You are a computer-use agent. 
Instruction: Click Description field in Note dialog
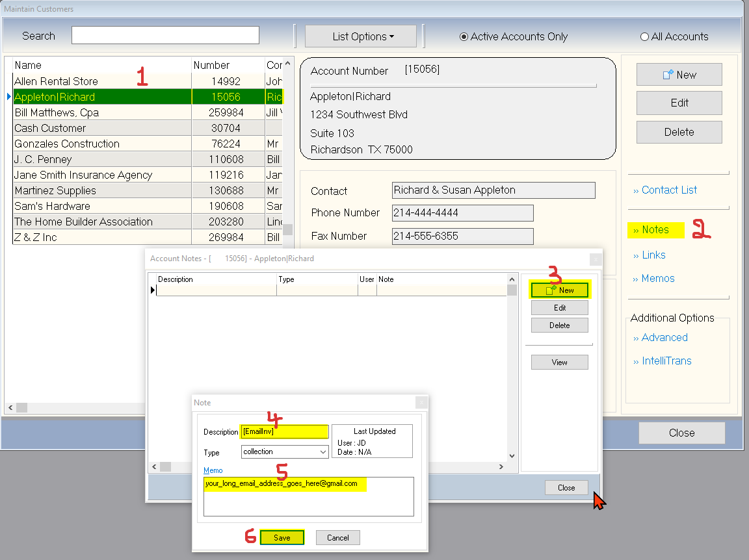click(285, 431)
